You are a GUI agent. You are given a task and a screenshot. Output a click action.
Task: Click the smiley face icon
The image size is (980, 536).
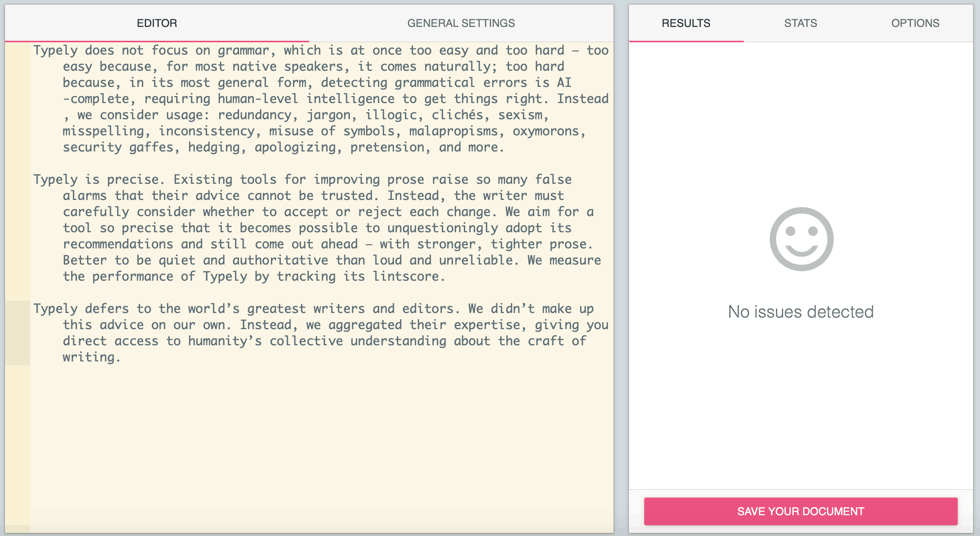801,239
